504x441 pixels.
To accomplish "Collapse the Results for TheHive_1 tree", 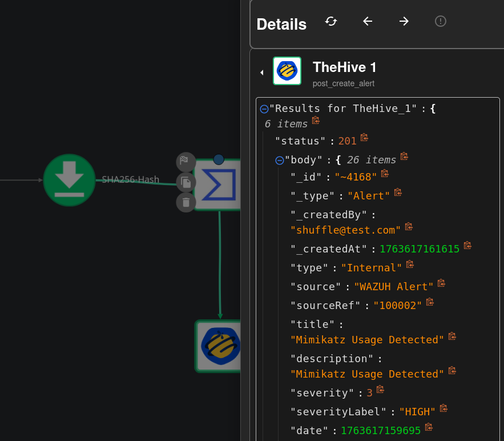I will (264, 109).
